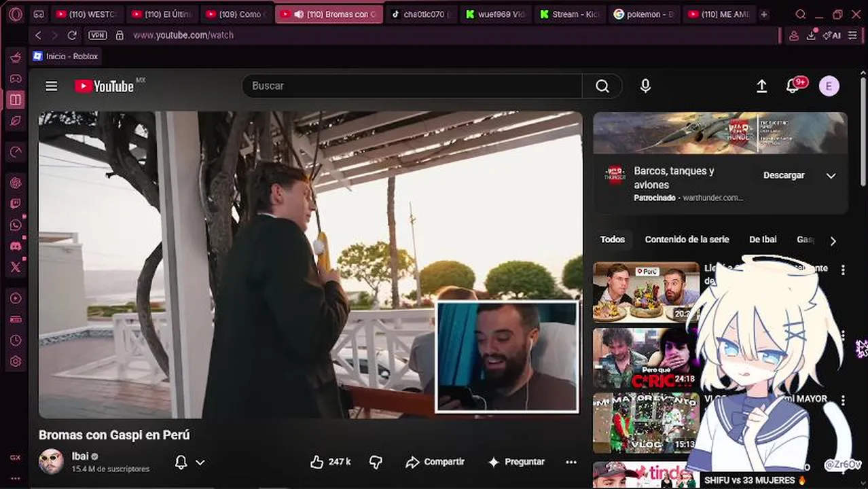Switch to the WESTCOL YouTube tab
868x489 pixels.
click(x=86, y=14)
